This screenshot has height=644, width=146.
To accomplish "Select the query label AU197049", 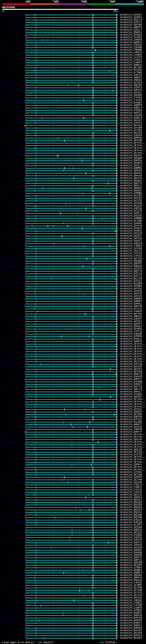I will pos(8,8).
